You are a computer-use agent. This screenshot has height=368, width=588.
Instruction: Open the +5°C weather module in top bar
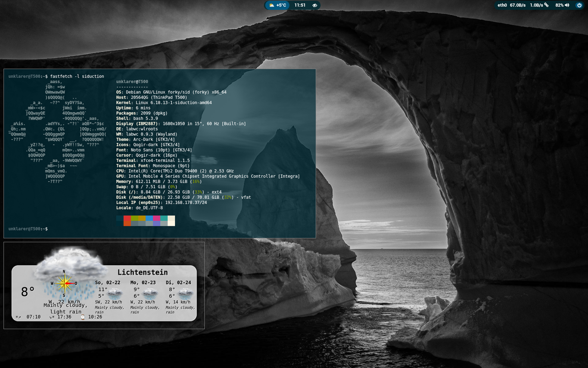point(277,5)
